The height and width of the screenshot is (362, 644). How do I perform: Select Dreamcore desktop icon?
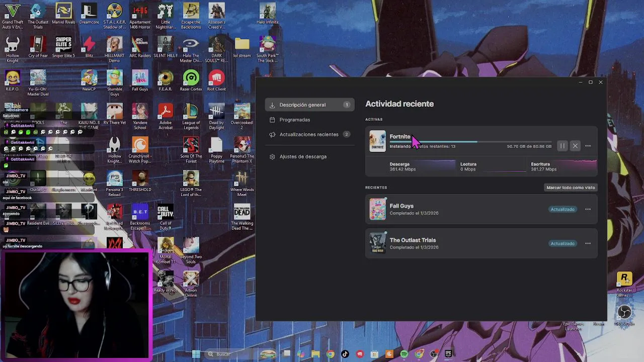pos(89,14)
